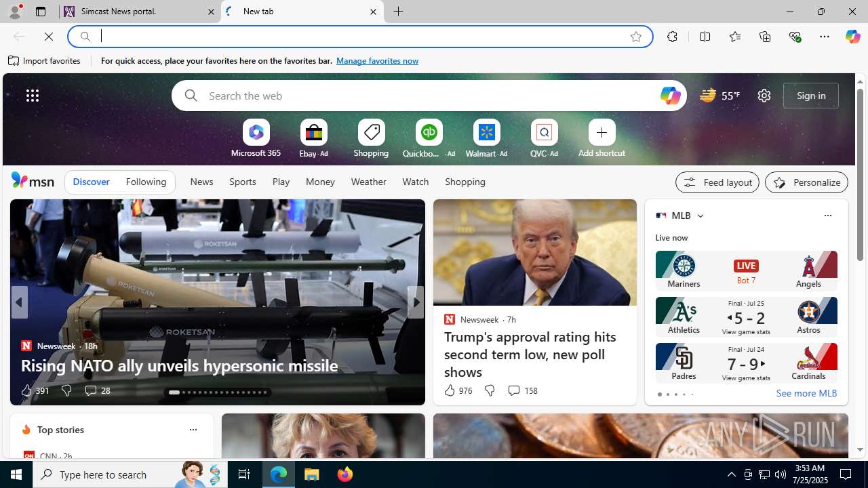This screenshot has height=488, width=868.
Task: Open the Windows Start menu
Action: [16, 474]
